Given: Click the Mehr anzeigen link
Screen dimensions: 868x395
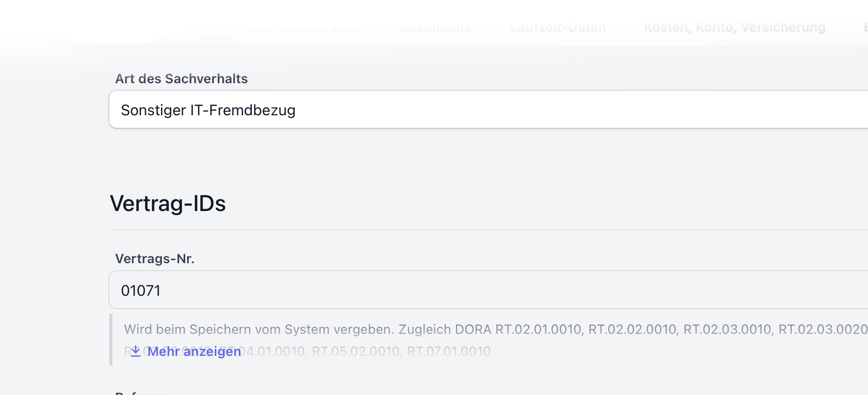Looking at the screenshot, I should coord(194,351).
